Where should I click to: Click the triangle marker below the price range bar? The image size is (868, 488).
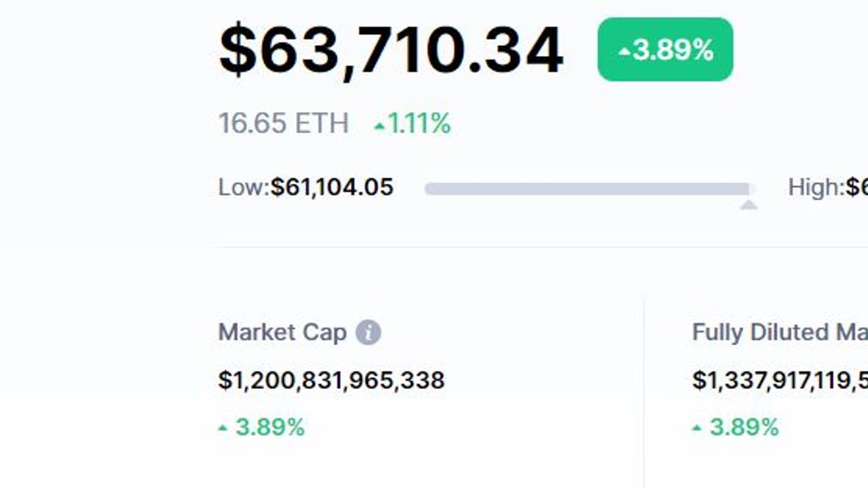tap(749, 204)
